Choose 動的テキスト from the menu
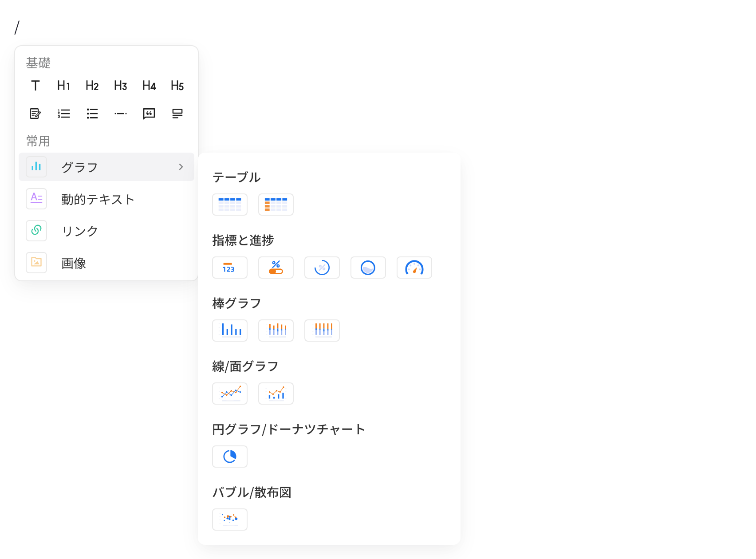The image size is (756, 559). (106, 199)
